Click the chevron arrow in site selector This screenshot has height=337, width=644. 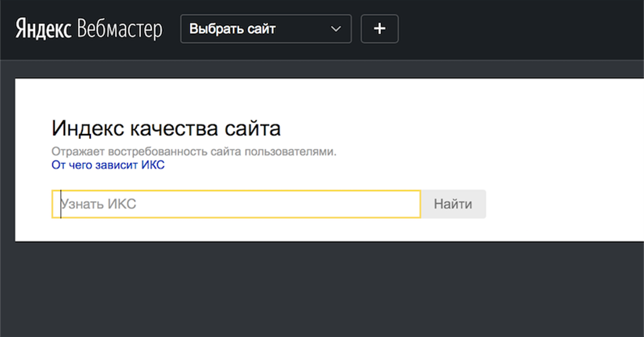point(336,29)
